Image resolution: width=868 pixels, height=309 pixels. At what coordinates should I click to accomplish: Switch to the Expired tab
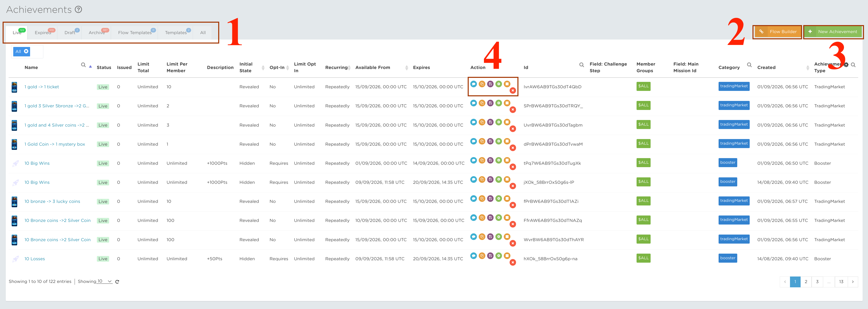click(43, 33)
